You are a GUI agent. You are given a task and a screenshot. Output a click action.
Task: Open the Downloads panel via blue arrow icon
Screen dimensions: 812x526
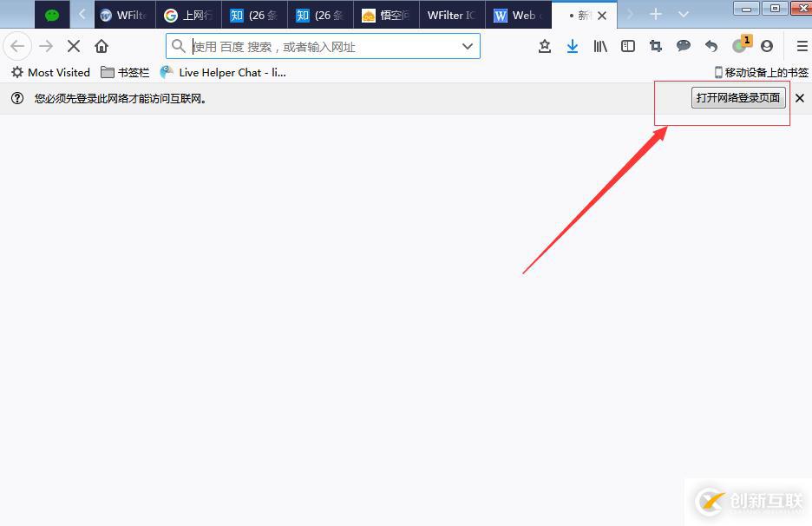tap(573, 46)
